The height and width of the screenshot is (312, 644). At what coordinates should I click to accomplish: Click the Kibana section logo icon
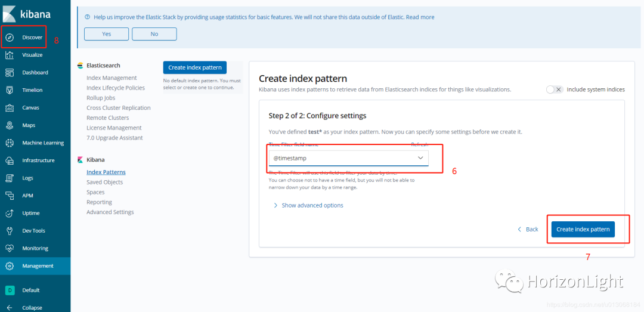click(80, 160)
